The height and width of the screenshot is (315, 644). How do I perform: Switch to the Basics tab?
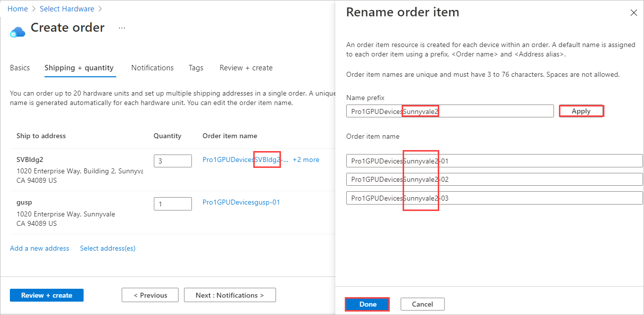(20, 67)
